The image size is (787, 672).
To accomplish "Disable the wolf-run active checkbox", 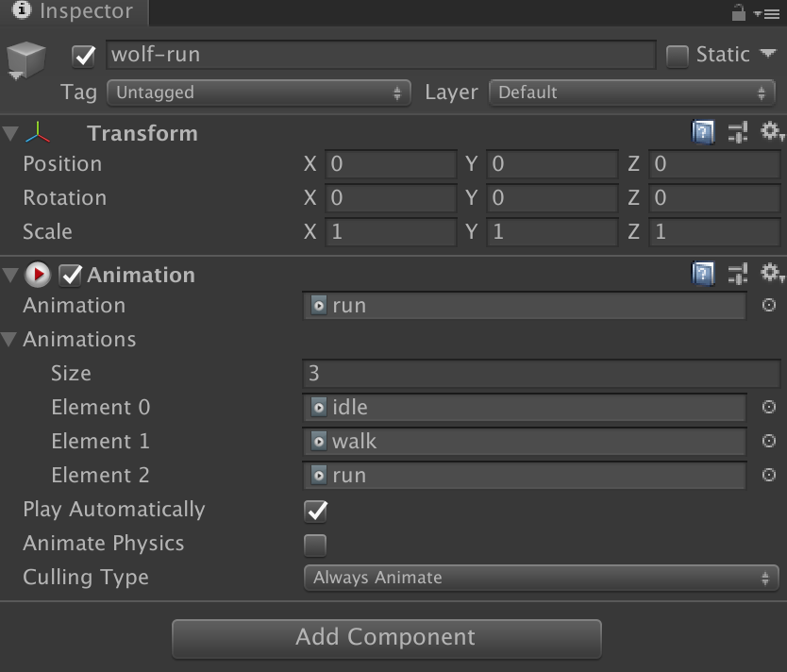I will pyautogui.click(x=84, y=56).
